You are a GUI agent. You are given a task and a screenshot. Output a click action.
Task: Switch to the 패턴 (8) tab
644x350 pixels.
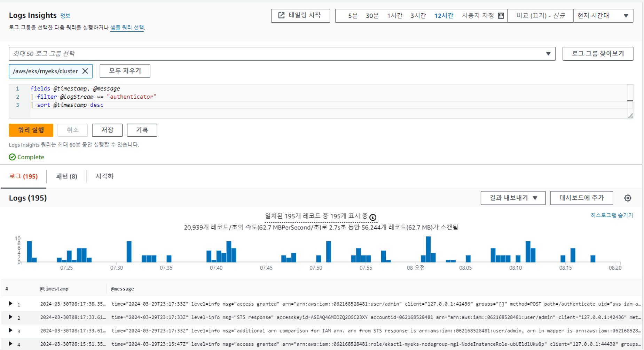click(66, 176)
